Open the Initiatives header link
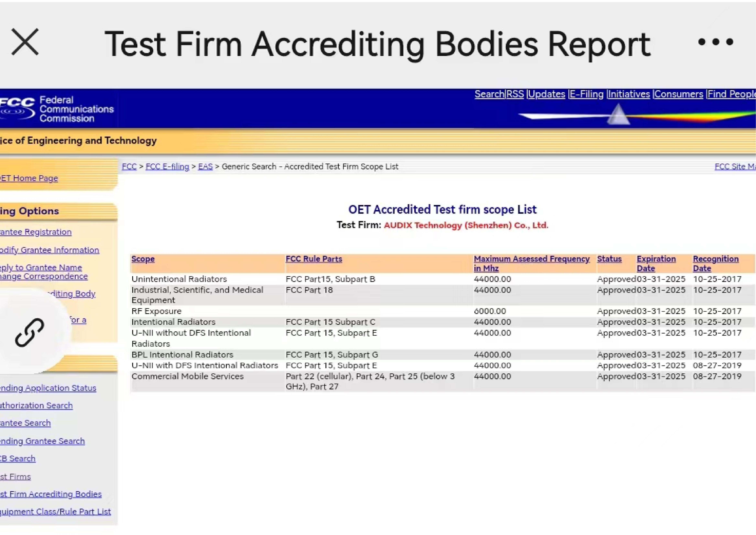 [629, 94]
